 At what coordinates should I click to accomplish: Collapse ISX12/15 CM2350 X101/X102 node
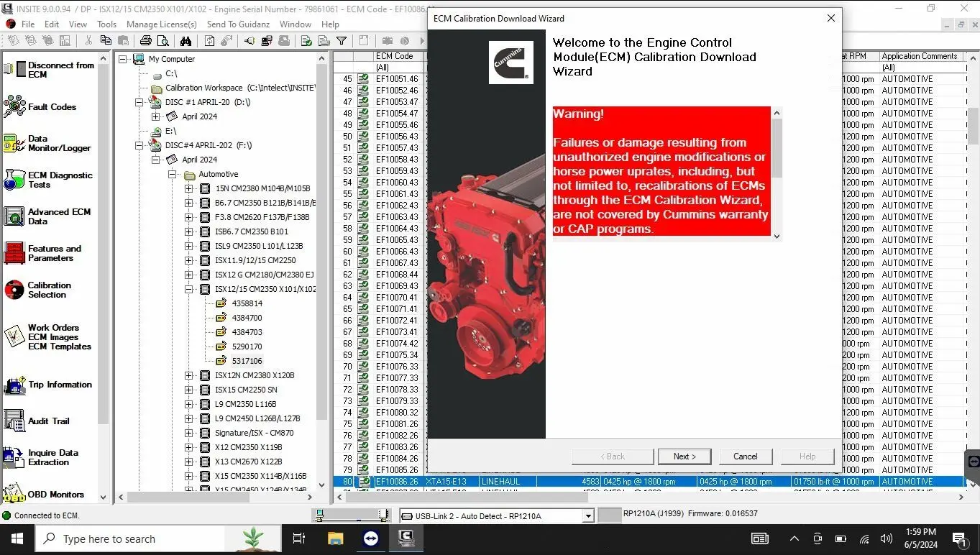(189, 289)
